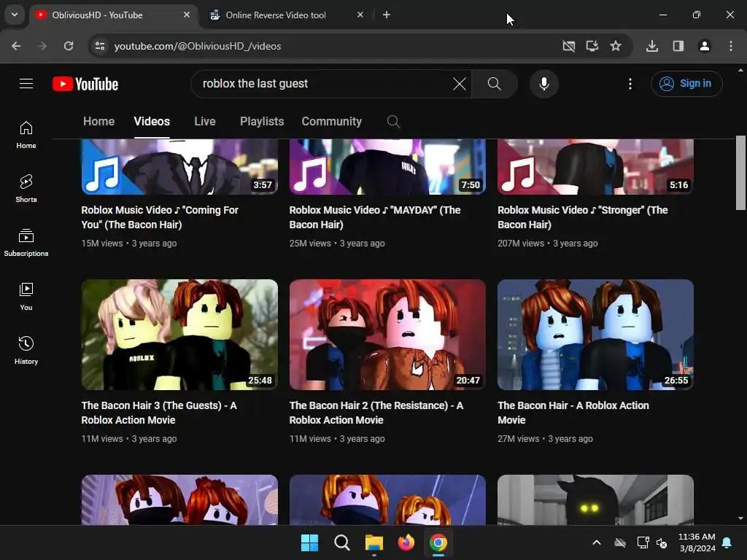This screenshot has width=747, height=560.
Task: Open the notification bell in system tray
Action: (727, 542)
